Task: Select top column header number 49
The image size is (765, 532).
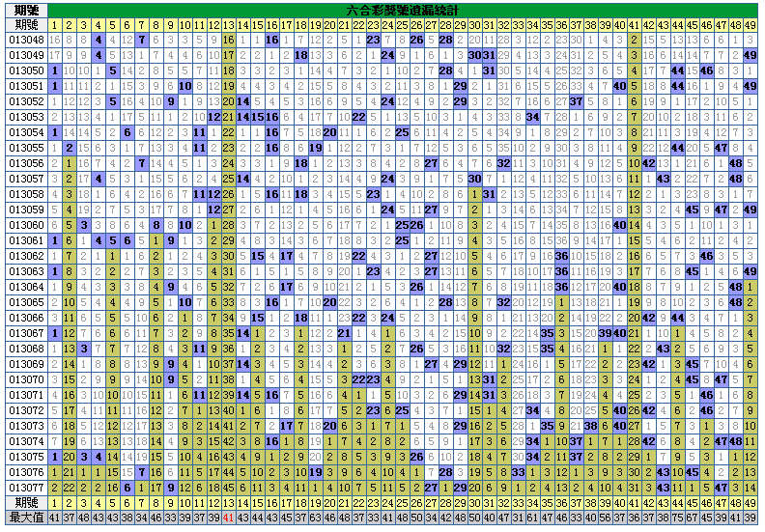Action: tap(750, 24)
